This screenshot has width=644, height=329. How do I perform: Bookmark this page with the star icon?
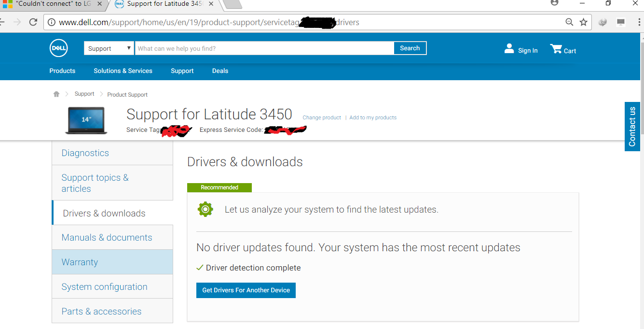(583, 22)
